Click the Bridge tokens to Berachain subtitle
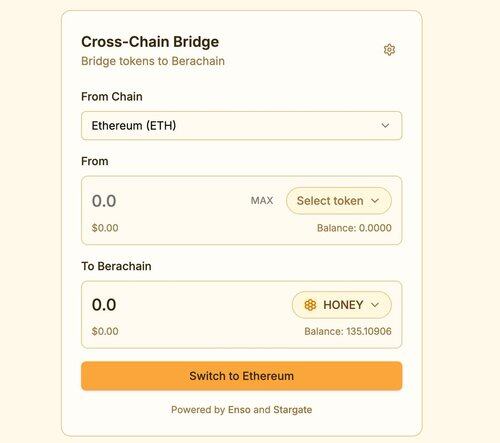The width and height of the screenshot is (500, 443). pos(153,61)
